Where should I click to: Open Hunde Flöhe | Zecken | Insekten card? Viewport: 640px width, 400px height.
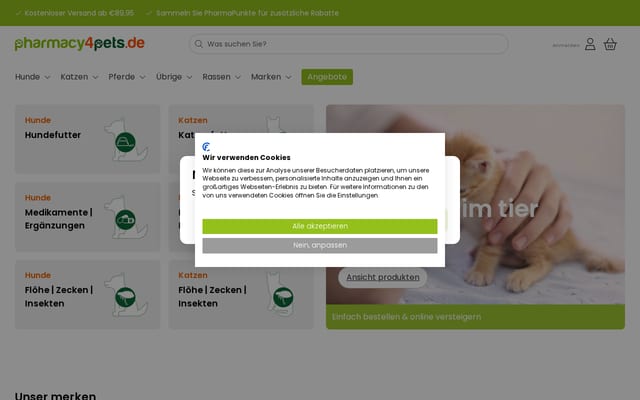tap(87, 294)
